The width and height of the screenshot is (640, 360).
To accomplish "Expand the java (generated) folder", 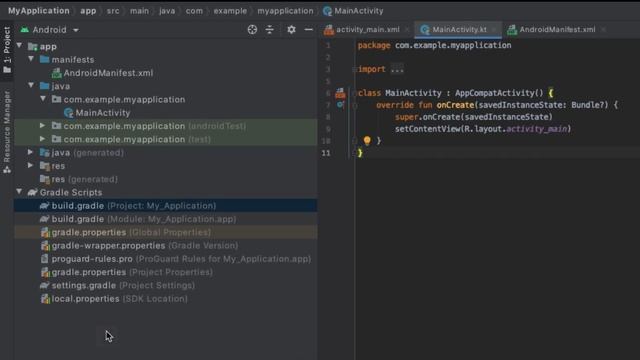I will coord(31,152).
